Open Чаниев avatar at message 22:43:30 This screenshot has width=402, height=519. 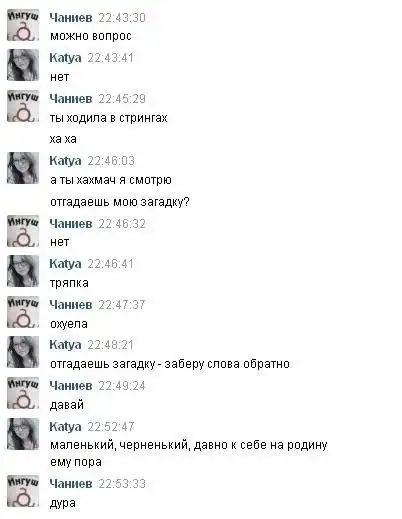point(23,25)
